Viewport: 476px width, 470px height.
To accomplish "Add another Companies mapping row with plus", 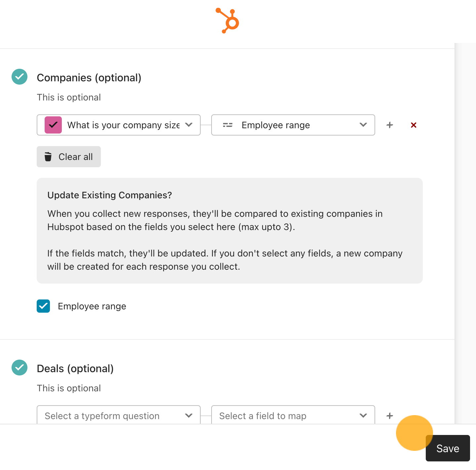I will click(390, 125).
